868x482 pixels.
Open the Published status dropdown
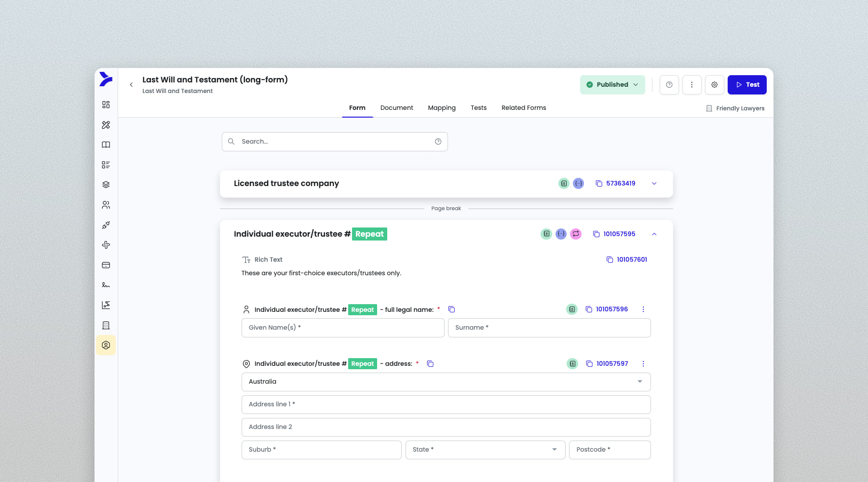612,85
